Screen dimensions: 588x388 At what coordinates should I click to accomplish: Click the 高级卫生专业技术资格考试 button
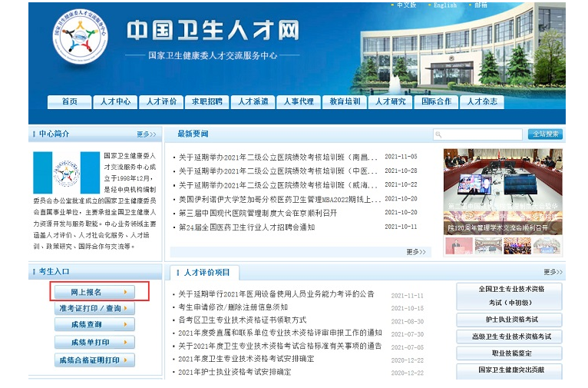tap(509, 337)
